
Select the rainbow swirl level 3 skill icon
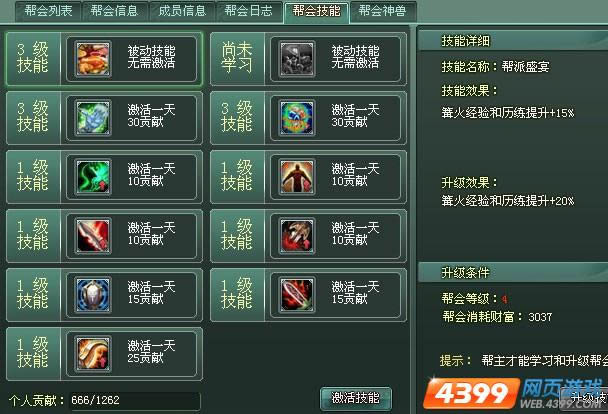point(297,118)
